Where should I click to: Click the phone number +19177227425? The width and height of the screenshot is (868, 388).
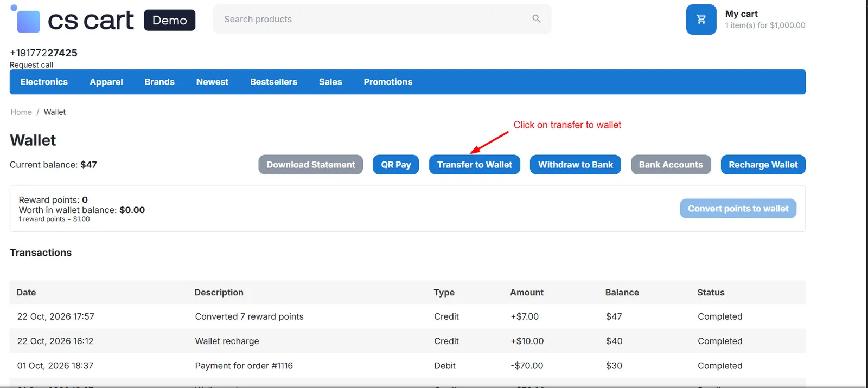pos(43,53)
